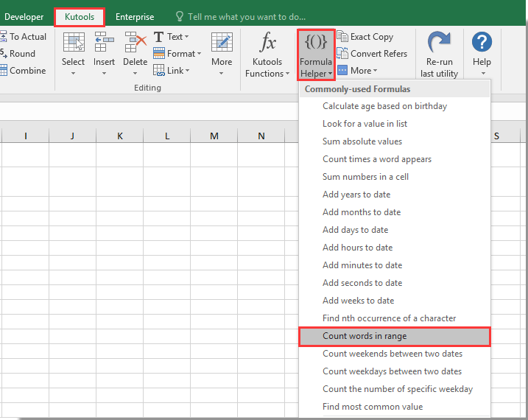Click the Link tool icon

coord(159,70)
